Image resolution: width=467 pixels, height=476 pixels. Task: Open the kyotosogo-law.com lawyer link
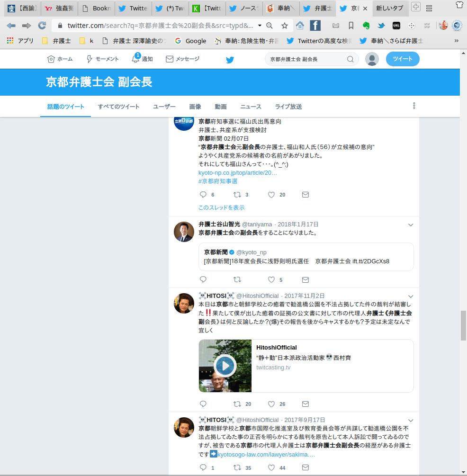266,454
